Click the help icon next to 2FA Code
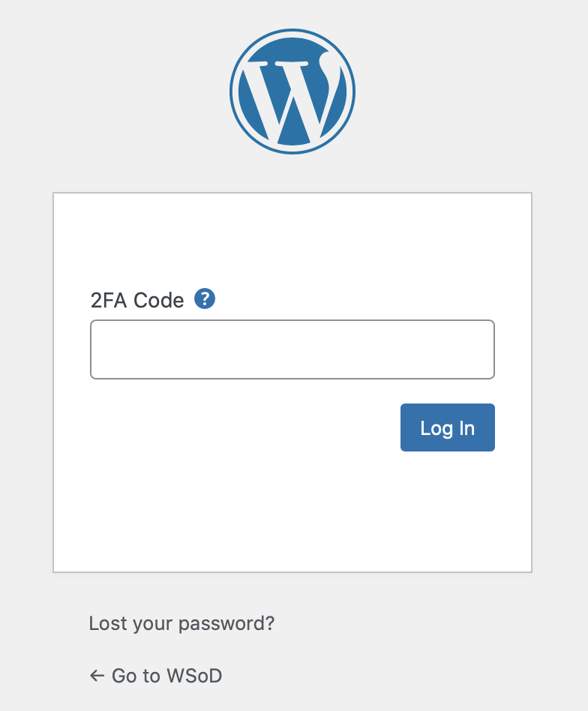Screen dimensions: 588x711 pos(203,298)
